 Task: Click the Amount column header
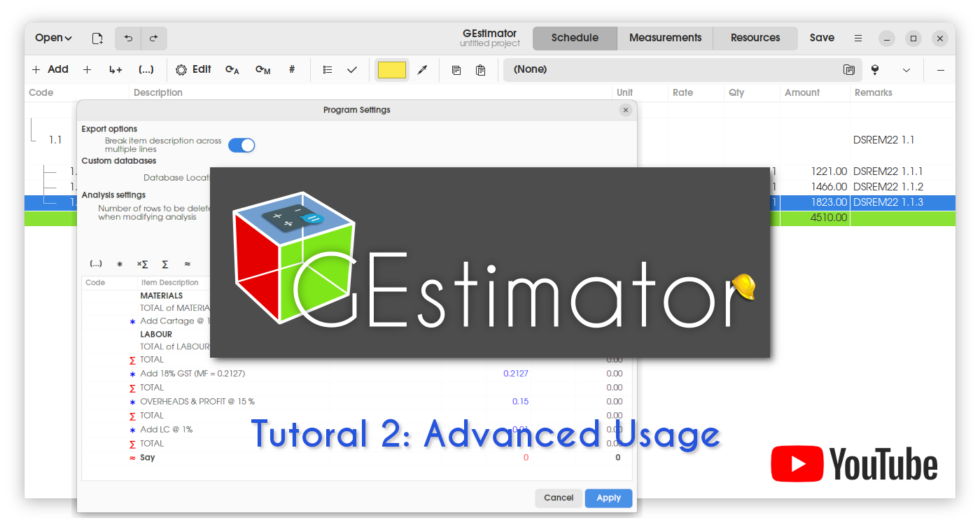point(815,92)
